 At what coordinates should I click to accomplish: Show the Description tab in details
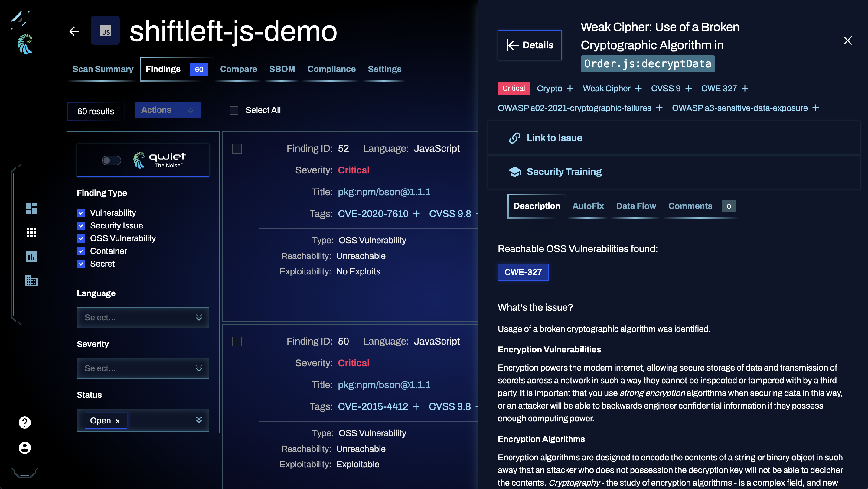pos(537,206)
